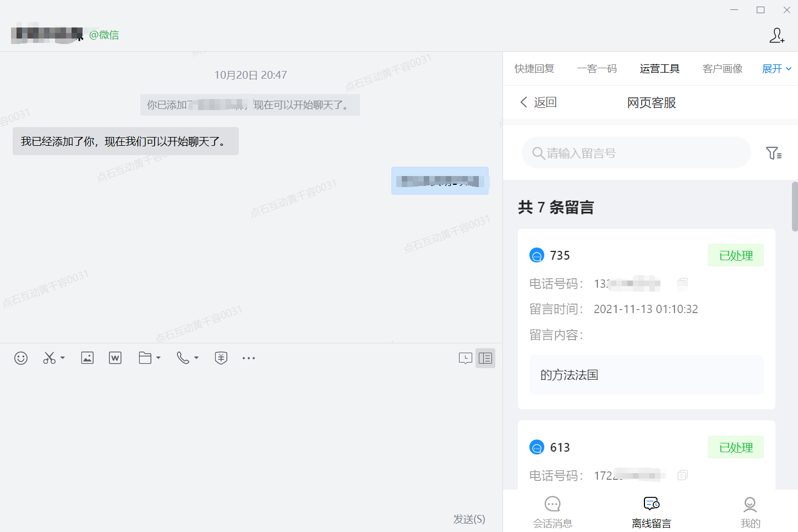The image size is (798, 532).
Task: Click the search magnifier icon
Action: [538, 153]
